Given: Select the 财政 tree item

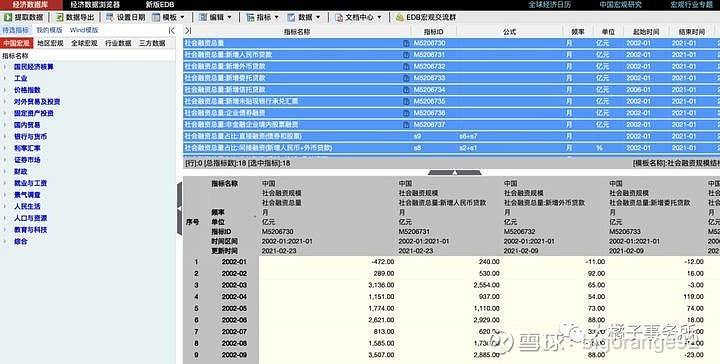Looking at the screenshot, I should click(x=21, y=172).
